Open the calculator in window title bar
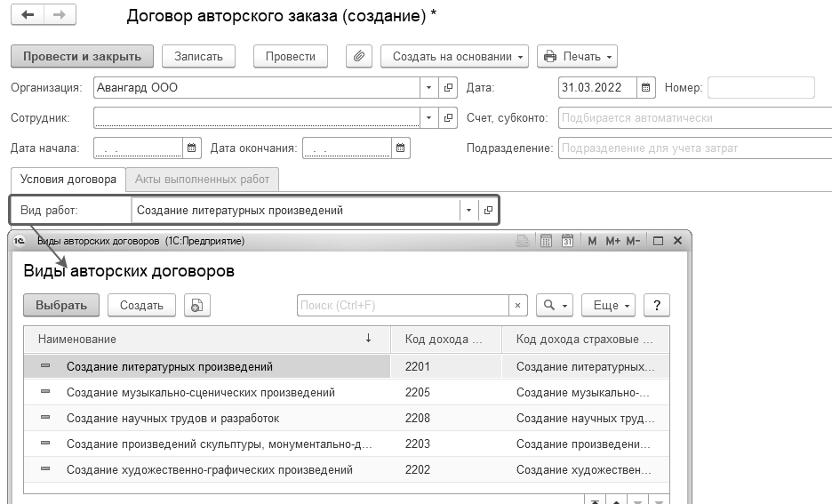 coord(546,241)
